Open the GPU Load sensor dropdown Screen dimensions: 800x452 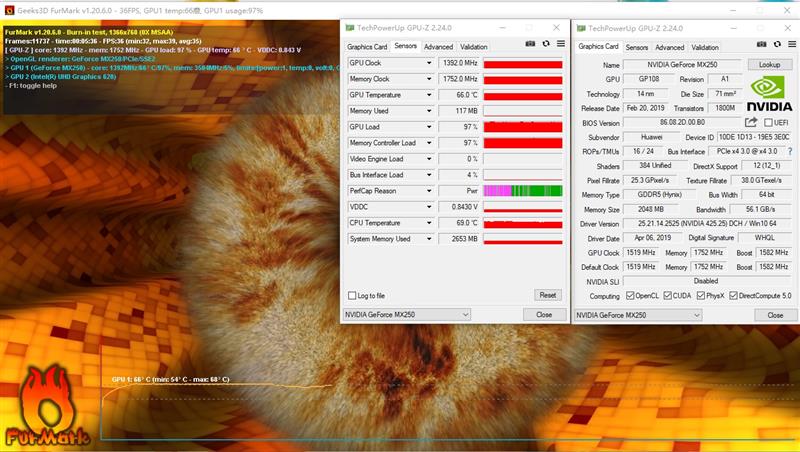pos(429,127)
